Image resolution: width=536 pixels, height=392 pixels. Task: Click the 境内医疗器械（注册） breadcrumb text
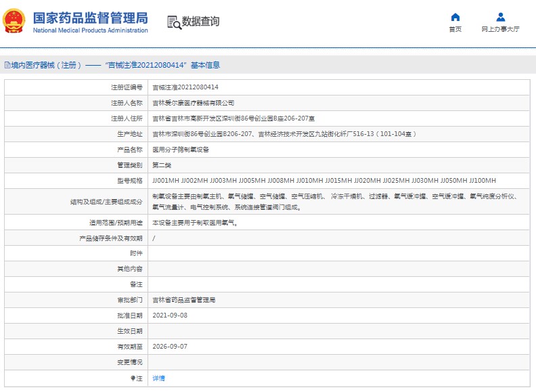tap(46, 66)
